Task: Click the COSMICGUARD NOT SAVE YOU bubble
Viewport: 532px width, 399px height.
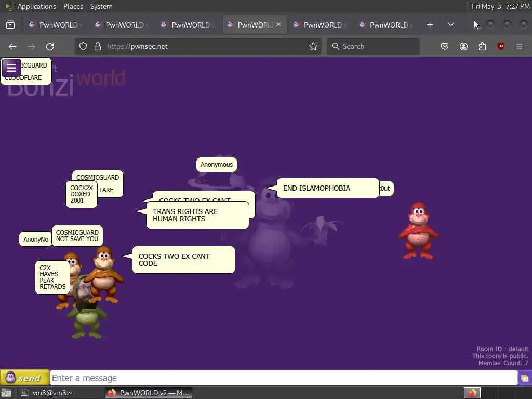Action: 77,235
